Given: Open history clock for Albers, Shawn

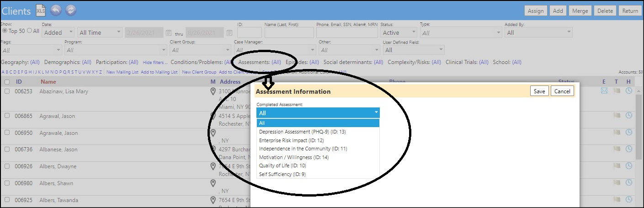Looking at the screenshot, I should 628,182.
